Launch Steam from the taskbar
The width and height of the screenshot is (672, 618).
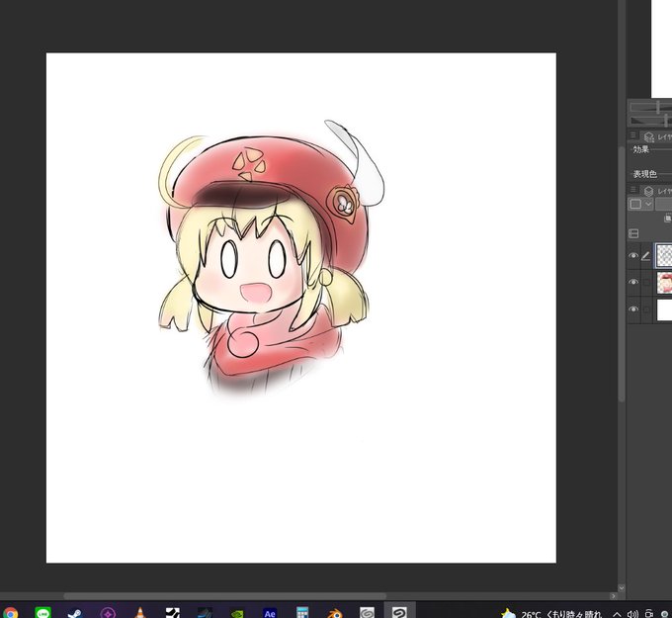click(75, 614)
